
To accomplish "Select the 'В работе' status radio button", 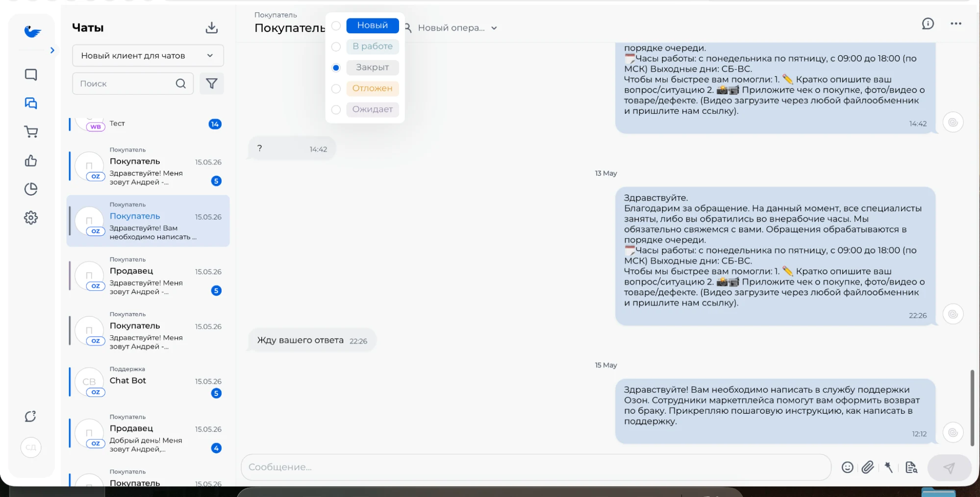I will [336, 47].
